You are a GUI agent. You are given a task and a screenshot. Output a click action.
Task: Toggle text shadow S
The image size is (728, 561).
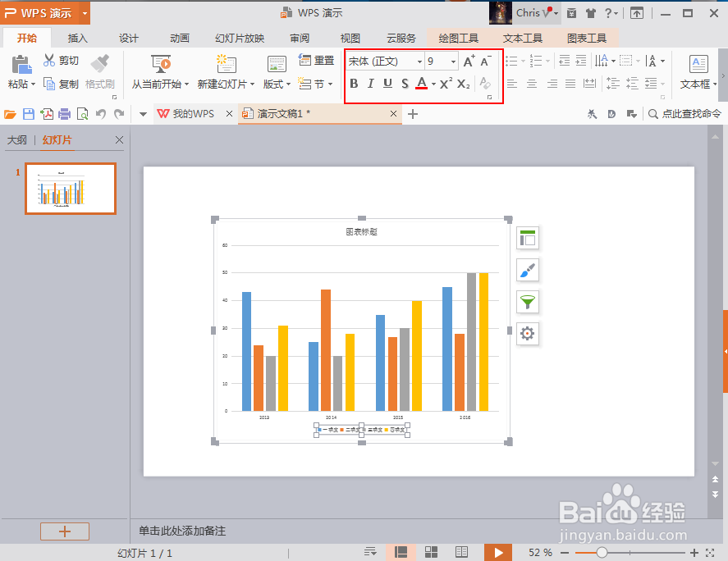405,84
